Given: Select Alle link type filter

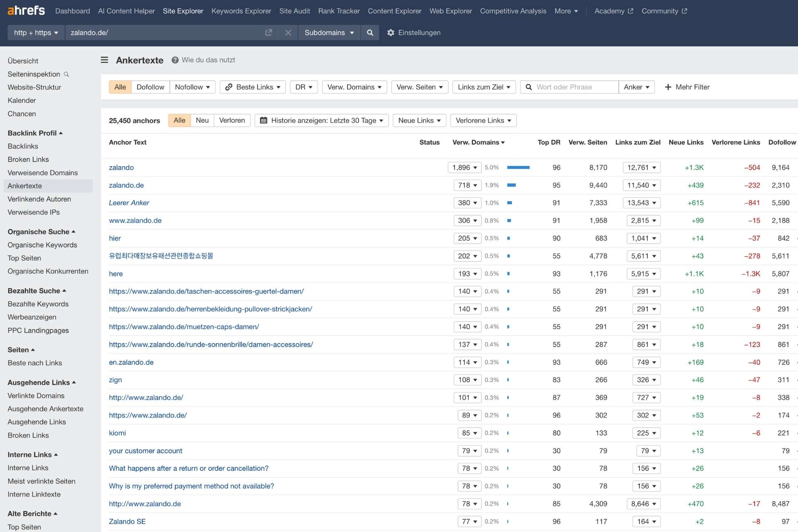Looking at the screenshot, I should [120, 87].
